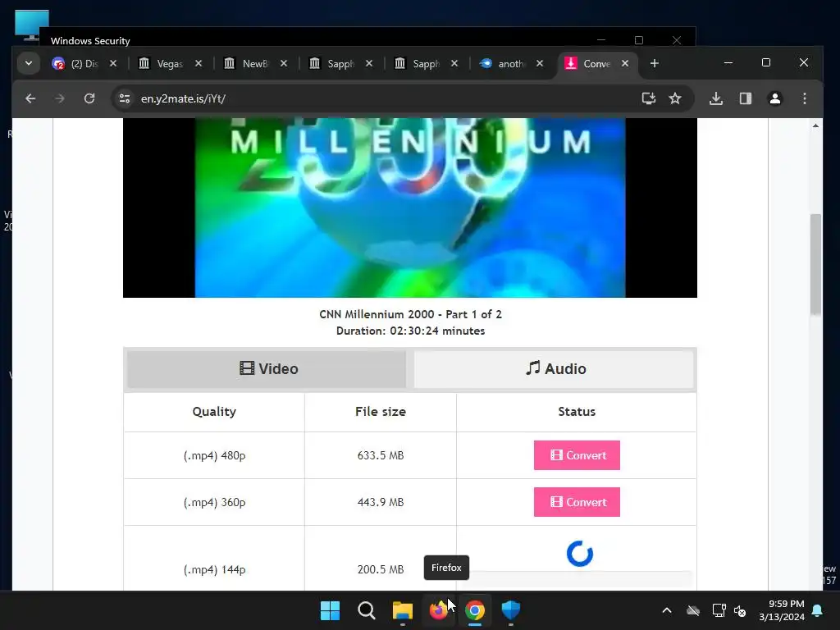Image resolution: width=840 pixels, height=630 pixels.
Task: Click the Status column header
Action: pos(577,412)
